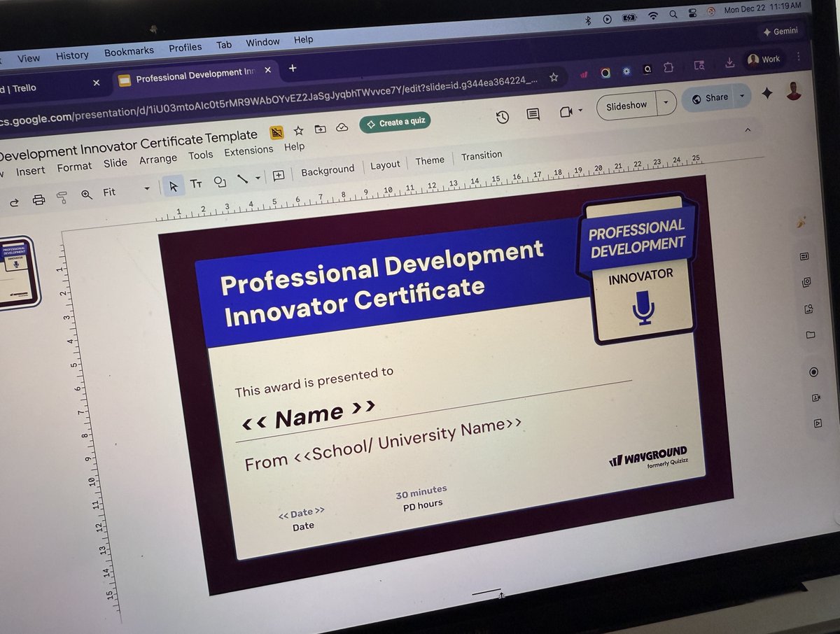
Task: Open Spotlight search in menu bar
Action: (x=673, y=14)
